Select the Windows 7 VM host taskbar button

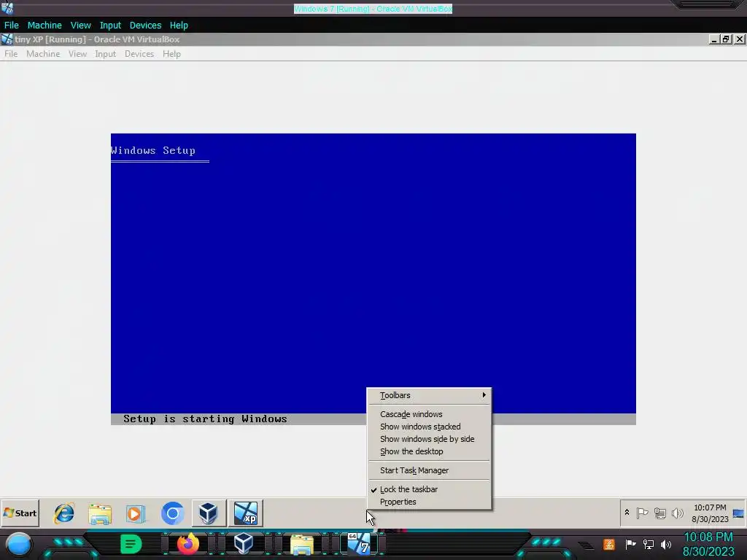click(359, 544)
